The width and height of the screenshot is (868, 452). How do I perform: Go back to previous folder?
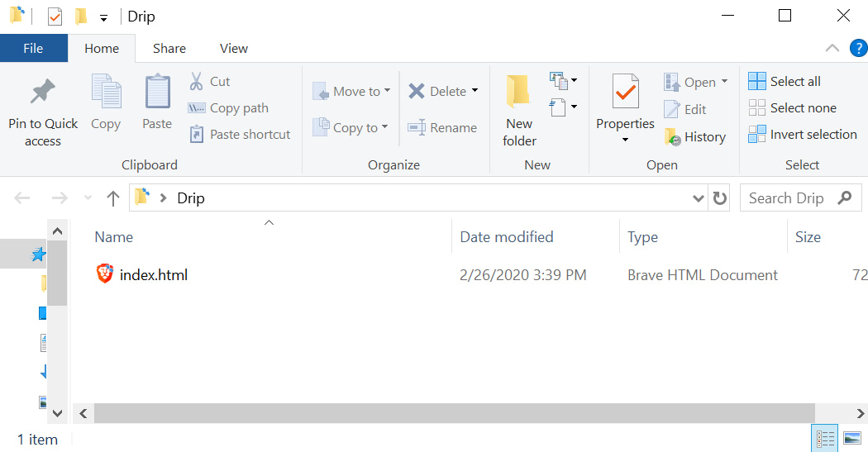(22, 198)
